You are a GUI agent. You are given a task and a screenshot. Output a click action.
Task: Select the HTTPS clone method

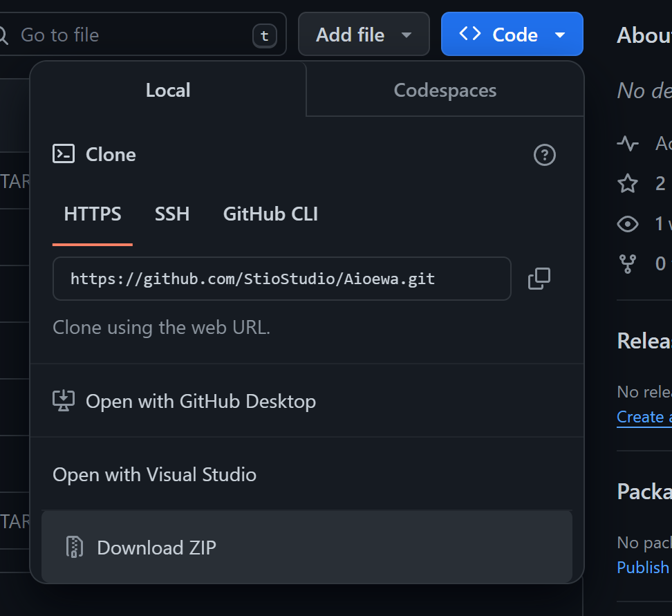tap(93, 214)
